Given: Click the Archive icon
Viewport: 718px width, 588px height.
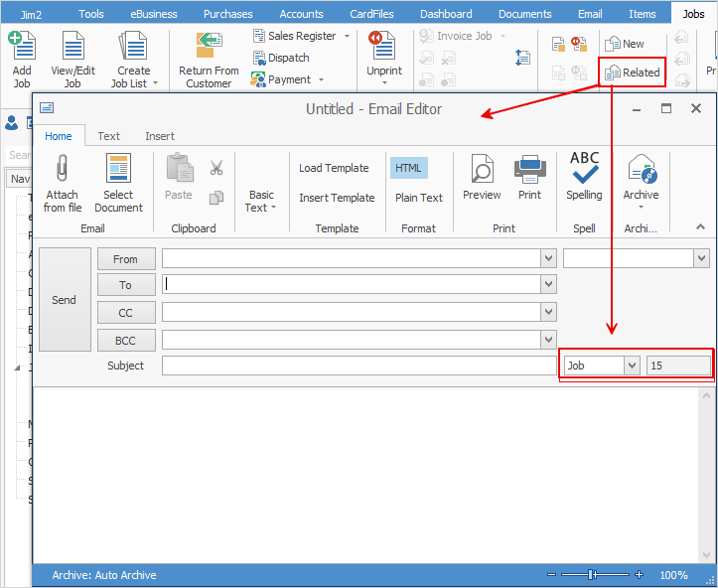Looking at the screenshot, I should pyautogui.click(x=641, y=168).
